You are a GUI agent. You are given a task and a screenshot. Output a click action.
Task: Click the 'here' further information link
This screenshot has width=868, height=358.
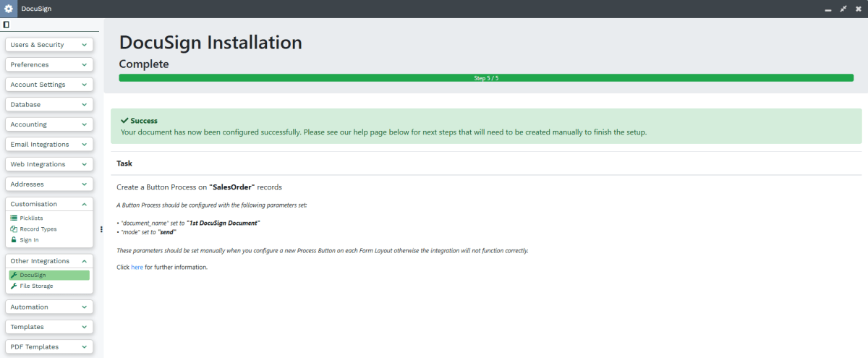point(137,267)
